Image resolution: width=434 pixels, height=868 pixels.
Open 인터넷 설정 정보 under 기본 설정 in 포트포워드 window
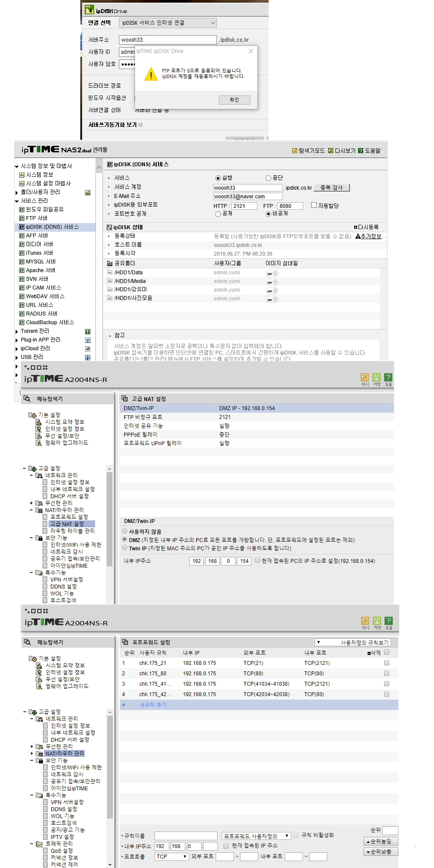tap(65, 672)
